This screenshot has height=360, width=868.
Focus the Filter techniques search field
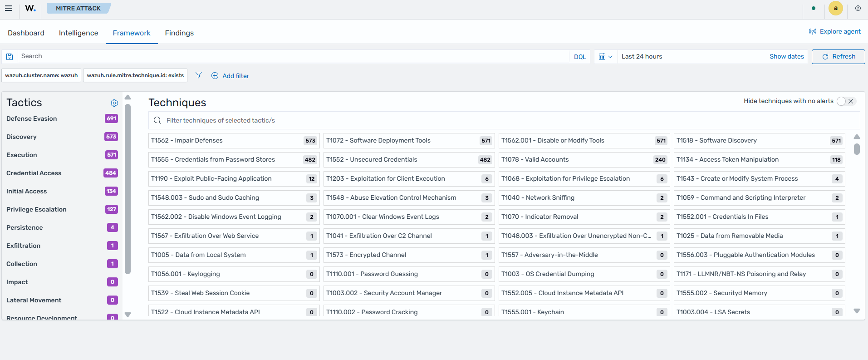pyautogui.click(x=504, y=120)
